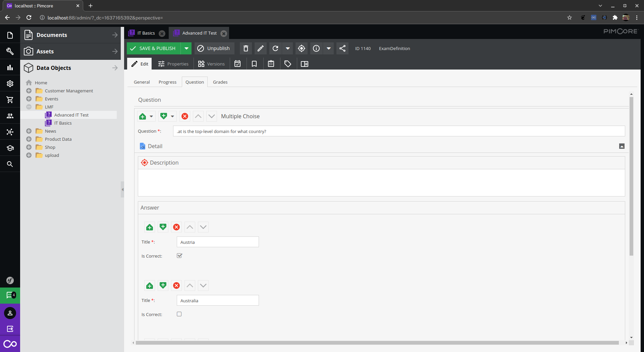
Task: Click the vertical scrollbar of the editor
Action: pyautogui.click(x=631, y=176)
